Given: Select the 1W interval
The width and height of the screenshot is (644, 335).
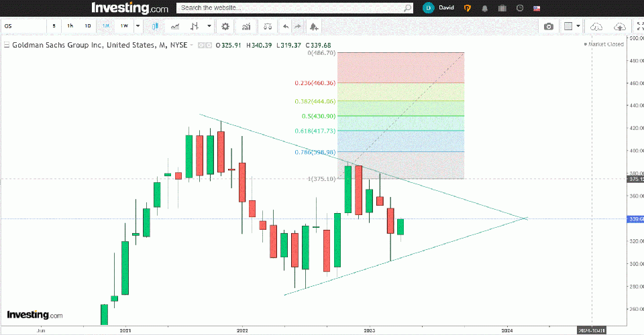Looking at the screenshot, I should tap(124, 26).
